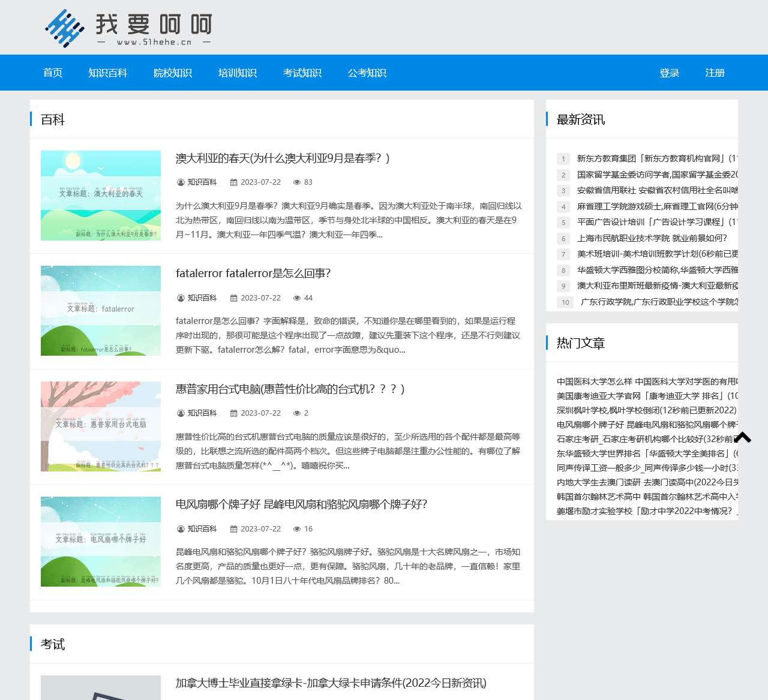Click the 登录 login button
Image resolution: width=768 pixels, height=700 pixels.
click(x=670, y=73)
